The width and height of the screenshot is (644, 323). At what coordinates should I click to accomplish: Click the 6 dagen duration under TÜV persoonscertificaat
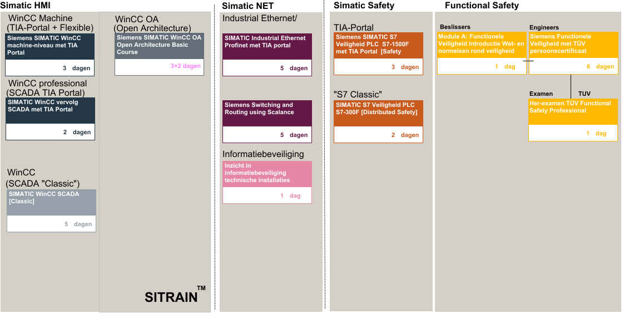(600, 66)
